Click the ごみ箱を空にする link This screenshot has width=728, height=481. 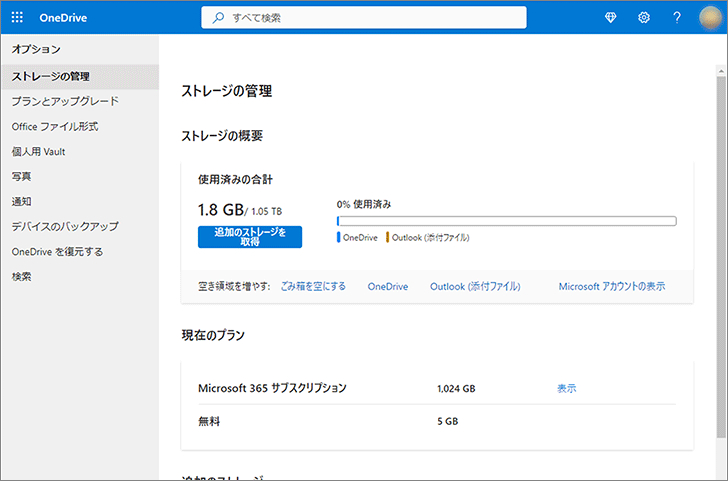tap(313, 286)
